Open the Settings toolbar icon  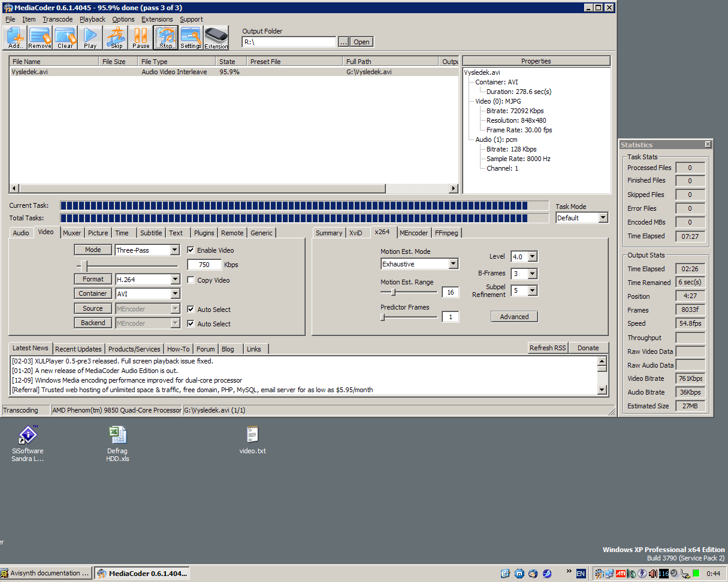pyautogui.click(x=191, y=38)
